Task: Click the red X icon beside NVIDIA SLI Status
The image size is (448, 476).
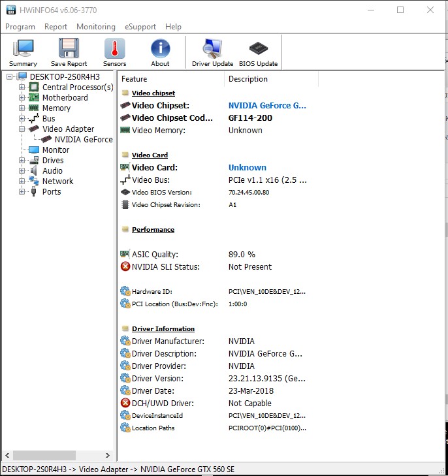Action: (125, 266)
